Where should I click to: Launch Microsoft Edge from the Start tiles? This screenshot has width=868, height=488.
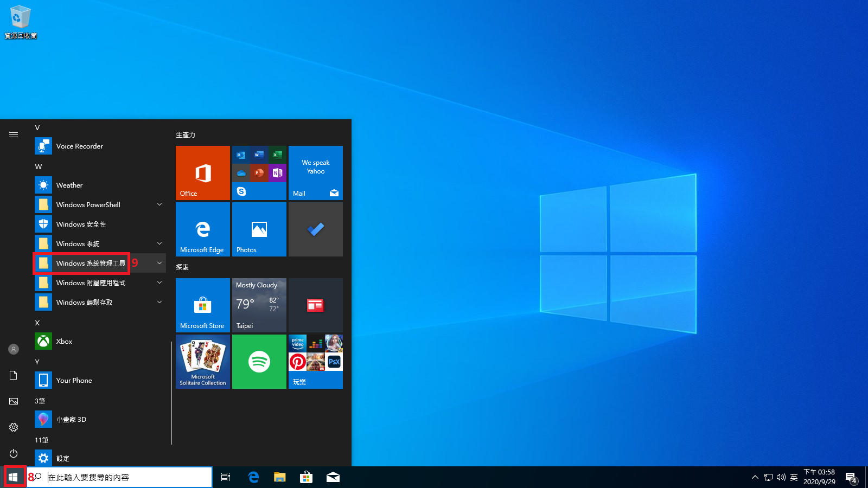tap(202, 229)
